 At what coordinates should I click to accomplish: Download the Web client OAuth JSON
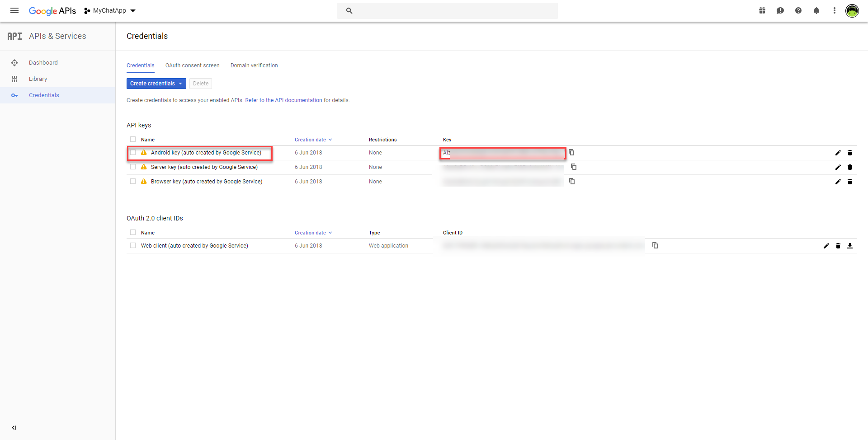[850, 246]
